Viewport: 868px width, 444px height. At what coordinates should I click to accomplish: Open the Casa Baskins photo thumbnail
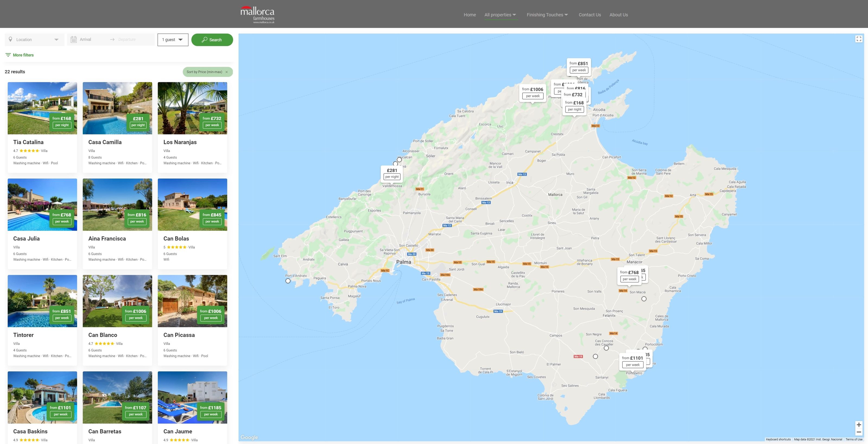(x=42, y=398)
